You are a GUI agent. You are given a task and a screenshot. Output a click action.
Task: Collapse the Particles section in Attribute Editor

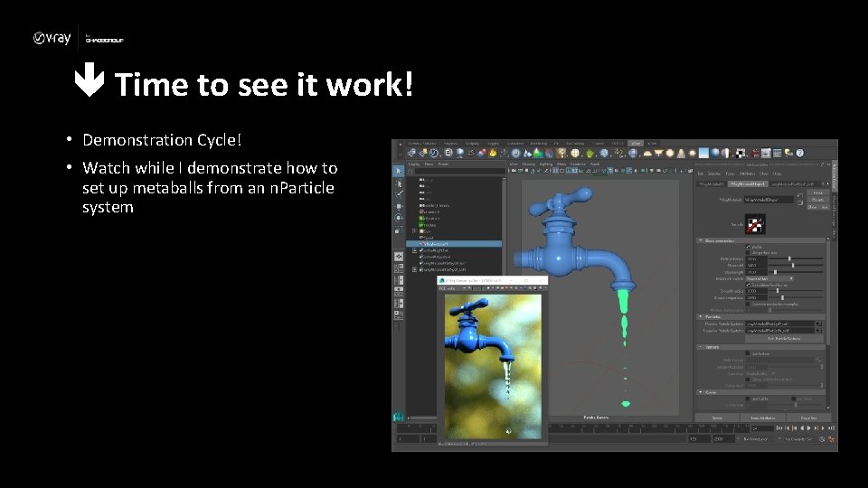700,317
